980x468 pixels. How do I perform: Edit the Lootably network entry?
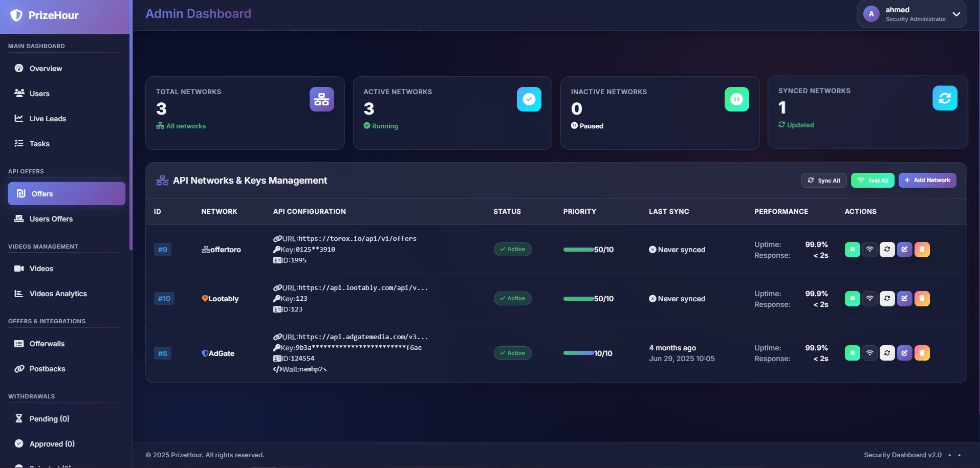click(904, 299)
